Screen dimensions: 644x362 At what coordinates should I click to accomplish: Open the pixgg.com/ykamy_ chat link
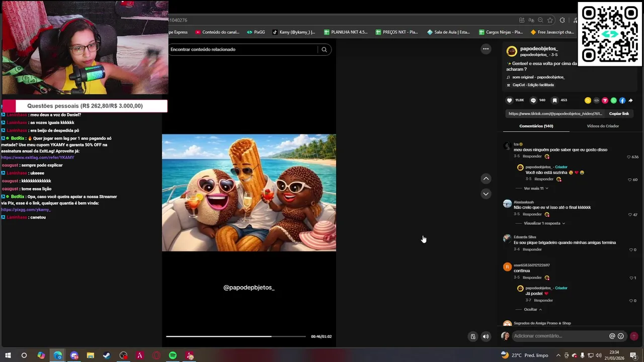pyautogui.click(x=26, y=210)
